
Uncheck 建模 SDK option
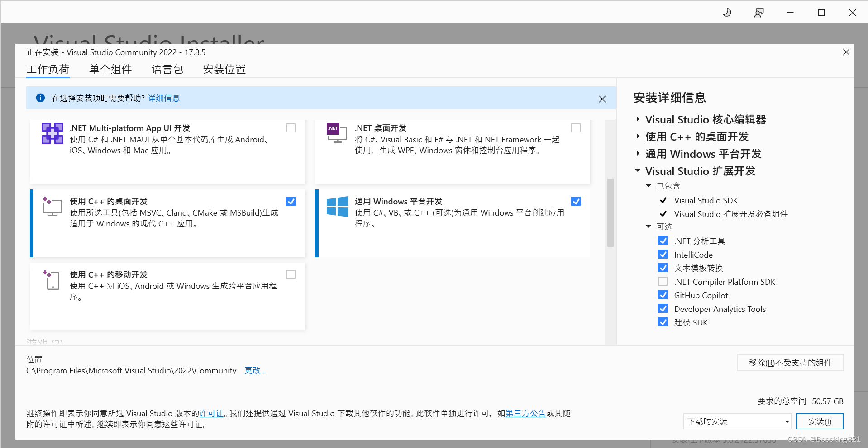[663, 322]
